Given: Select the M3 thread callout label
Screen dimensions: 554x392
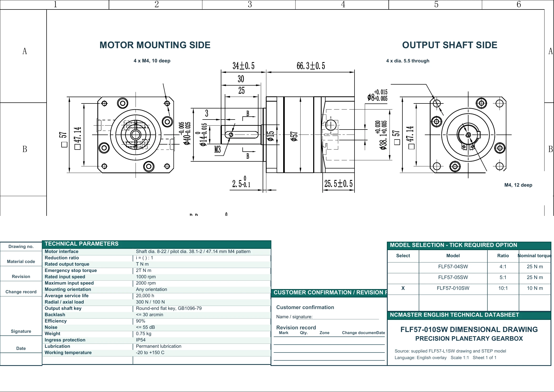Looking at the screenshot, I should point(217,150).
